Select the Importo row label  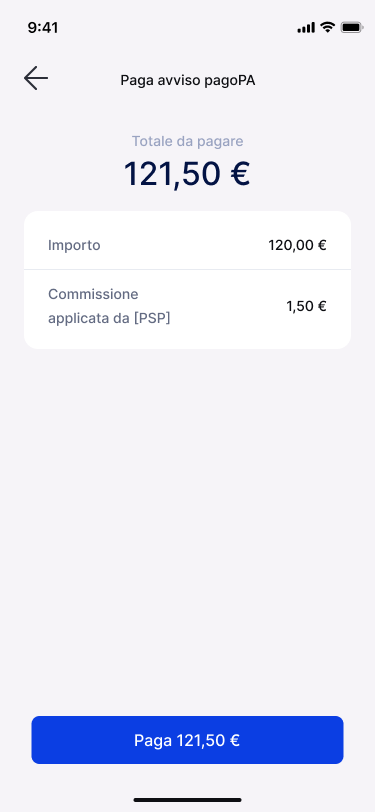pyautogui.click(x=74, y=245)
